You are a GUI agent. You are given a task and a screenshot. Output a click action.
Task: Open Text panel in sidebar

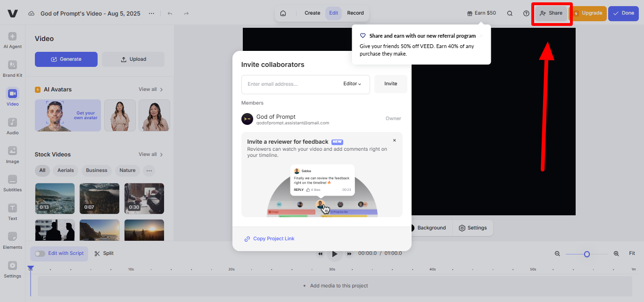[x=13, y=212]
